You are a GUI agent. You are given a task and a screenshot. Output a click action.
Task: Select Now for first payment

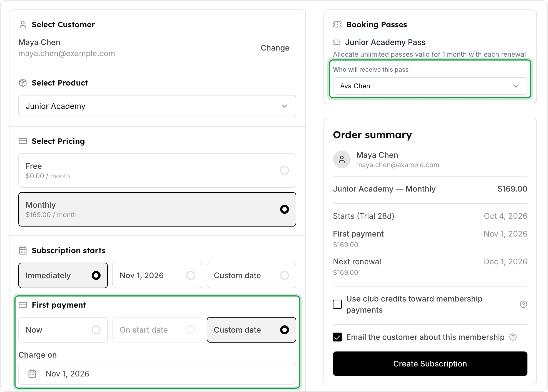click(63, 330)
